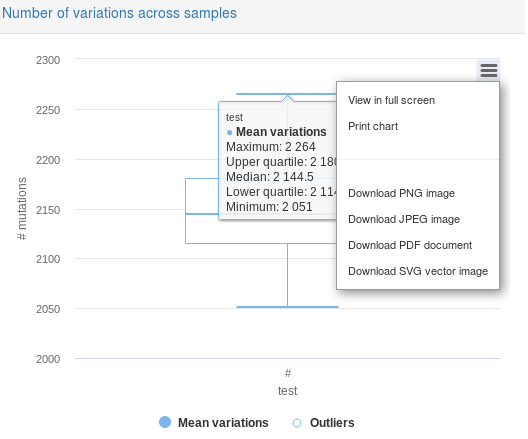Click the Mean variations tooltip title
This screenshot has height=439, width=528.
click(x=281, y=132)
